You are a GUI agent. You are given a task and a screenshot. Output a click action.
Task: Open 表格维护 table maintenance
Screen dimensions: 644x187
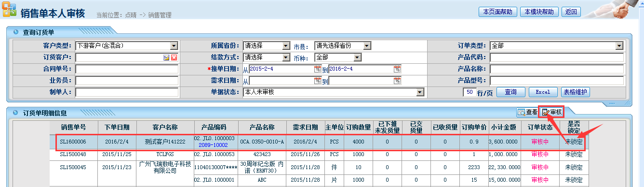click(x=576, y=92)
